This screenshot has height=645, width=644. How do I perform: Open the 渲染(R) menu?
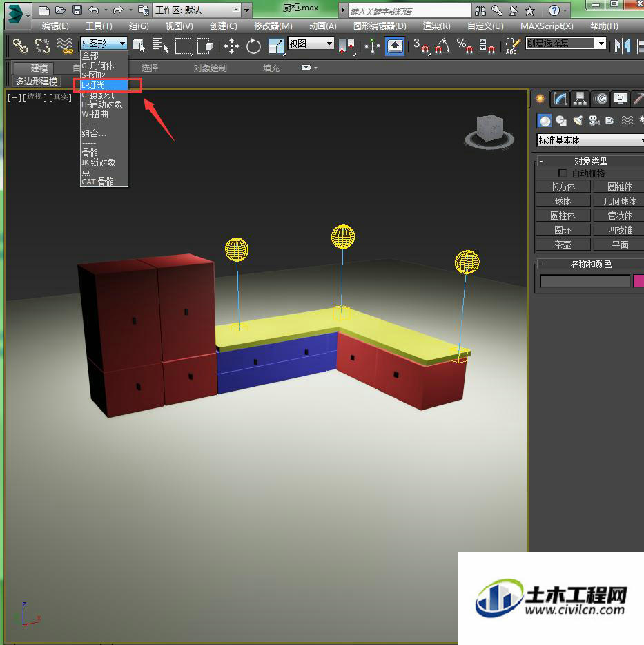tap(436, 26)
